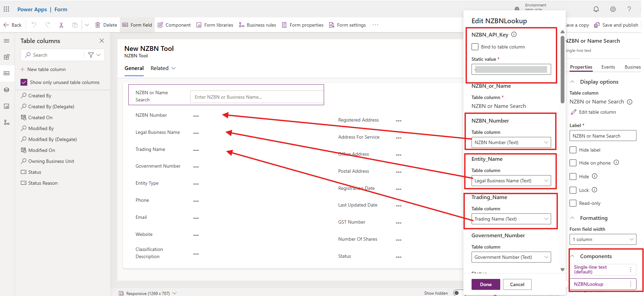Open the Form libraries JS icon in left rail

tap(6, 106)
